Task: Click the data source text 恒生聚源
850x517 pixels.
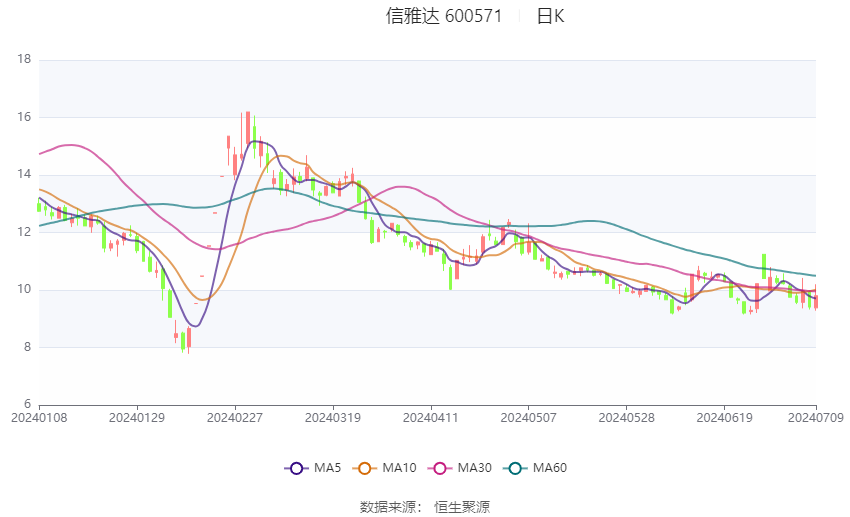Action: (462, 507)
